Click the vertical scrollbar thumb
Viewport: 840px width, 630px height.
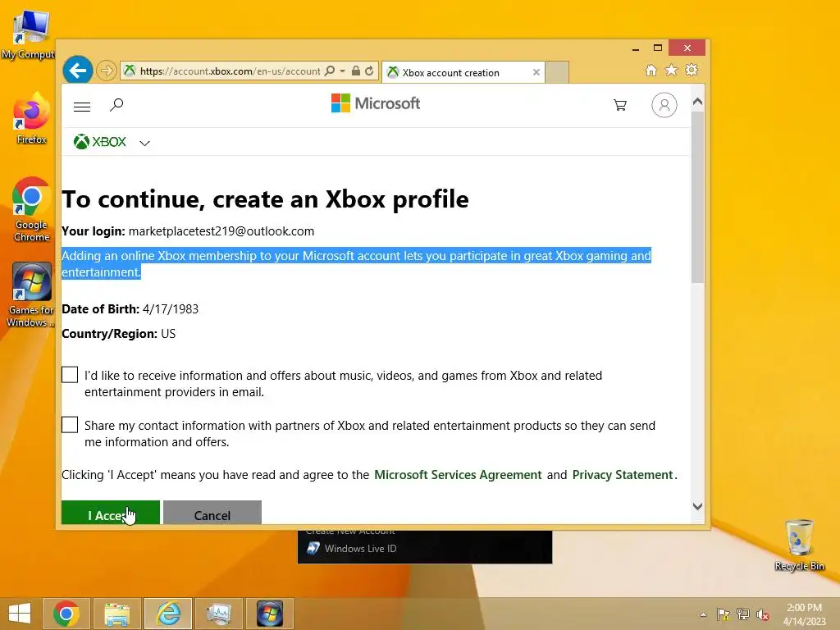(697, 197)
